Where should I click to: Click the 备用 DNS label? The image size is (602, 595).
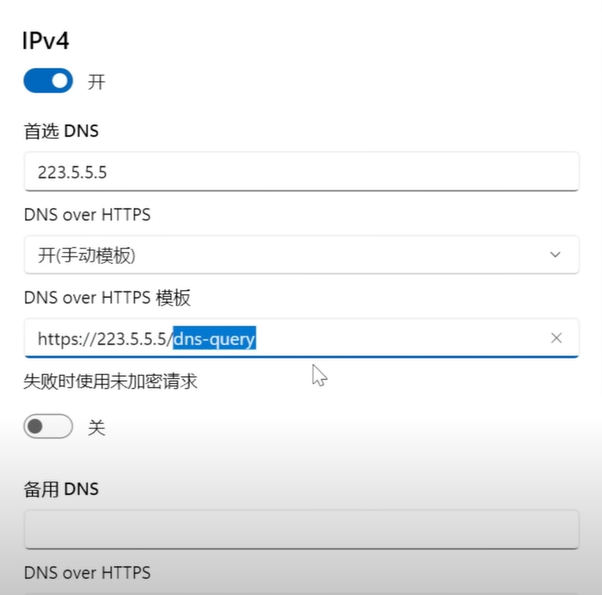pyautogui.click(x=61, y=489)
